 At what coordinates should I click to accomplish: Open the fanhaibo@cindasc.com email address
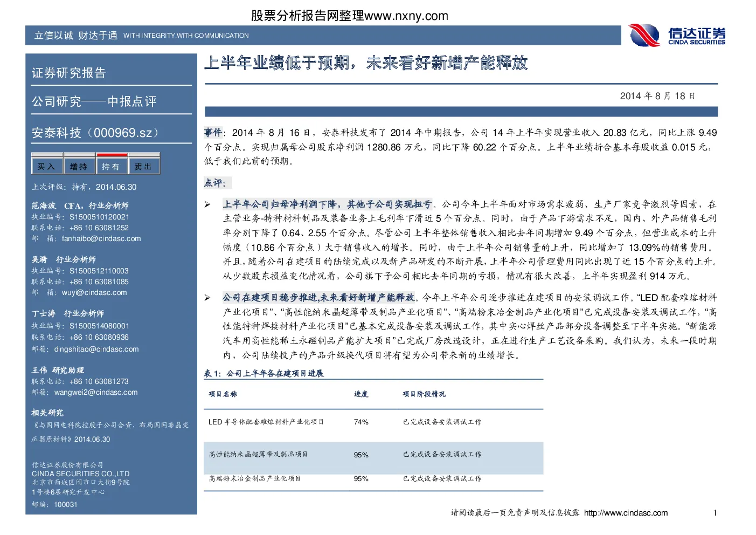click(101, 238)
